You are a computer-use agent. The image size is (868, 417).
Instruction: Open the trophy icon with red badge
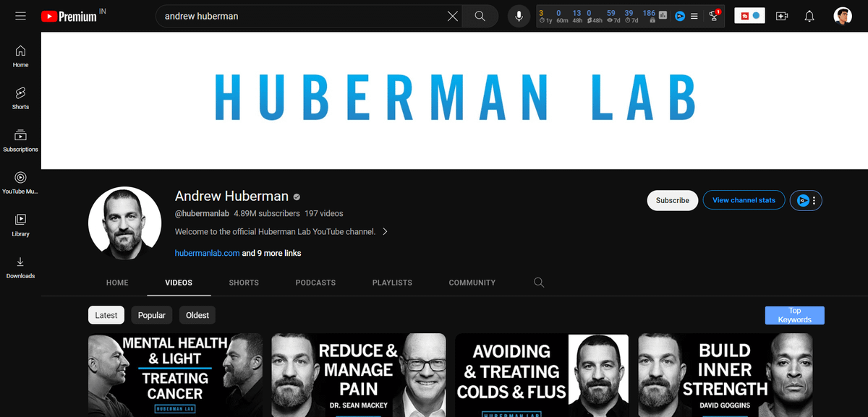pos(715,15)
